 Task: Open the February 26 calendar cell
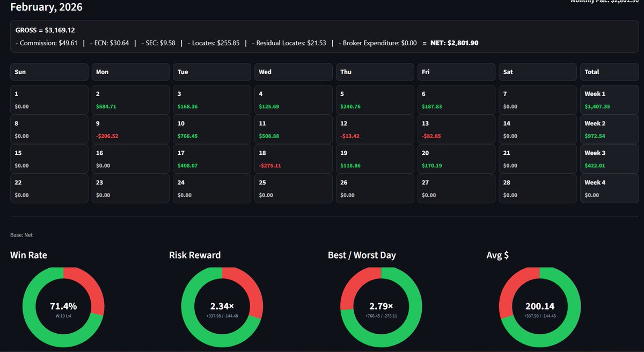[375, 188]
